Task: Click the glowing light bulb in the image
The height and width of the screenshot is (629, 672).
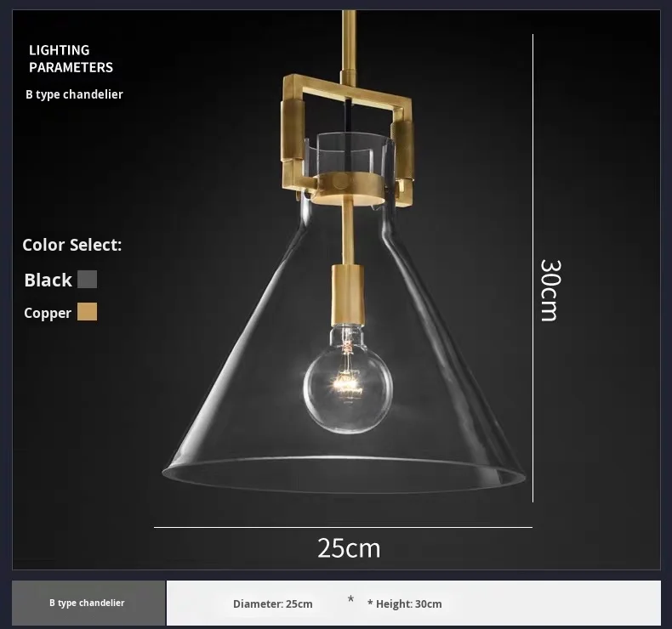Action: coord(348,380)
